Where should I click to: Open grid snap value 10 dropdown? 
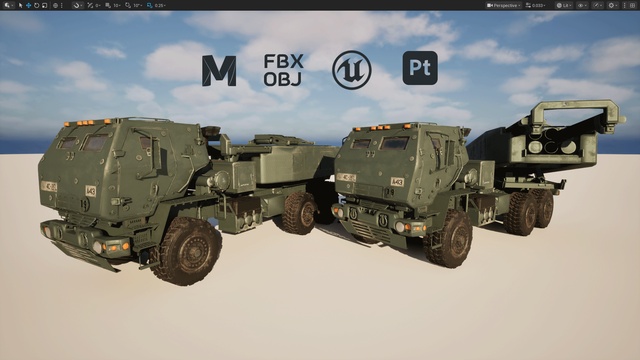(117, 5)
